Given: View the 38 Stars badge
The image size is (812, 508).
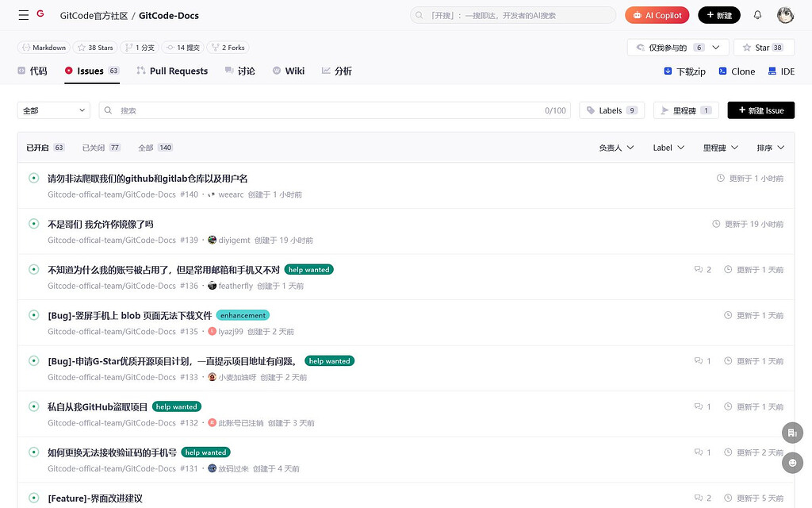Looking at the screenshot, I should click(x=95, y=47).
